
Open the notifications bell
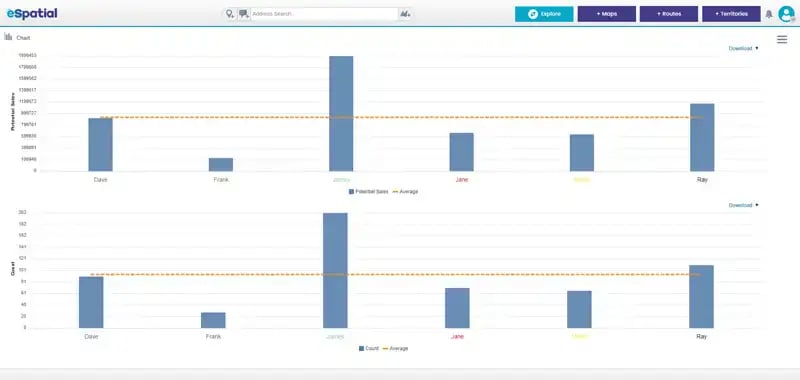[x=769, y=14]
